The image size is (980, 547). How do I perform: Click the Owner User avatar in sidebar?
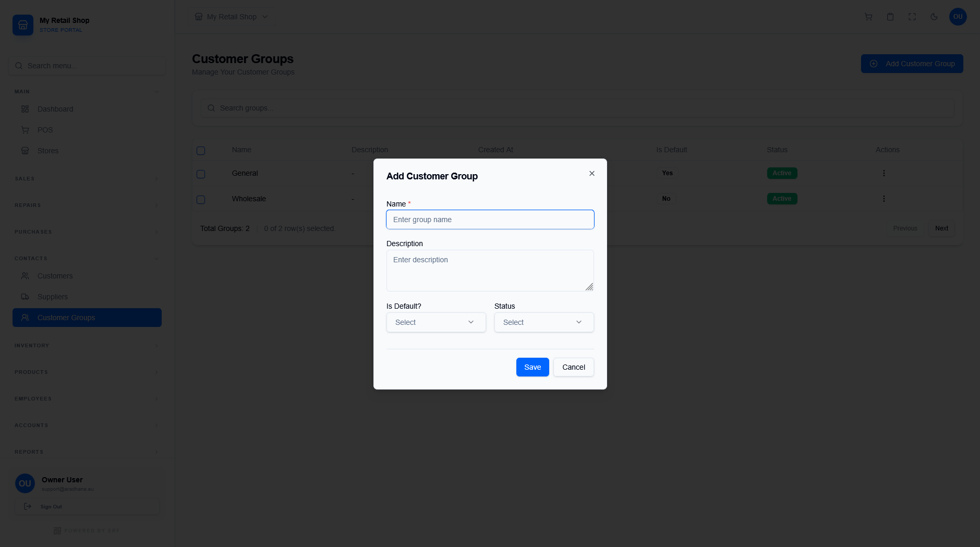tap(25, 483)
